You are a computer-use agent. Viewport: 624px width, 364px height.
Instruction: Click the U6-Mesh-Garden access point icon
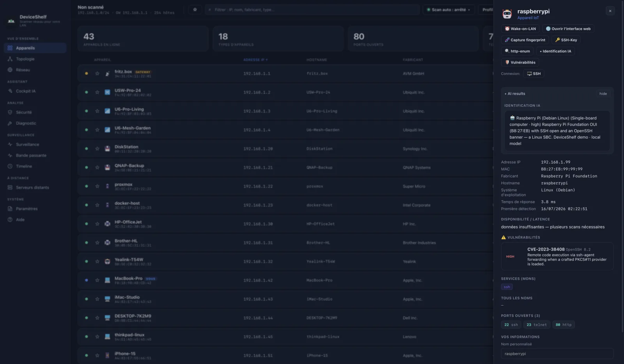107,130
